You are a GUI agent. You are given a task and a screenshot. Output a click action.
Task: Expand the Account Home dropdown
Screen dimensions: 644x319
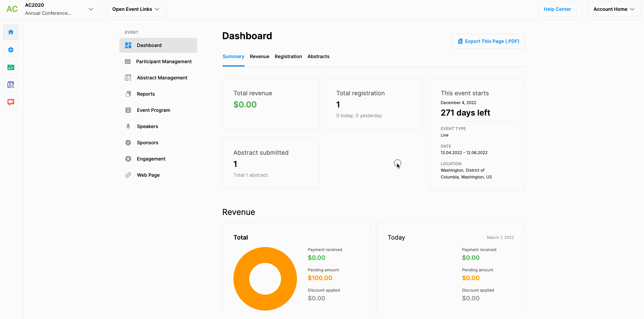tap(614, 9)
